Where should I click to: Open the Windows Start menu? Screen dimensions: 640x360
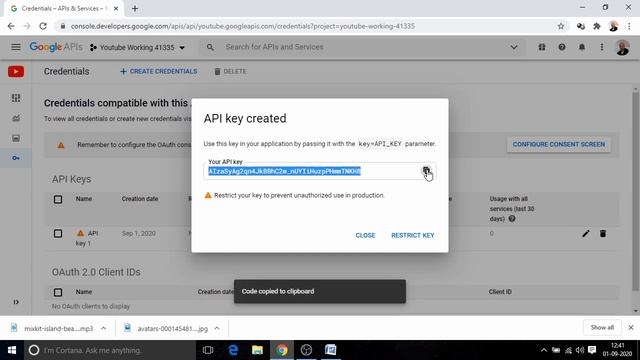pos(12,350)
